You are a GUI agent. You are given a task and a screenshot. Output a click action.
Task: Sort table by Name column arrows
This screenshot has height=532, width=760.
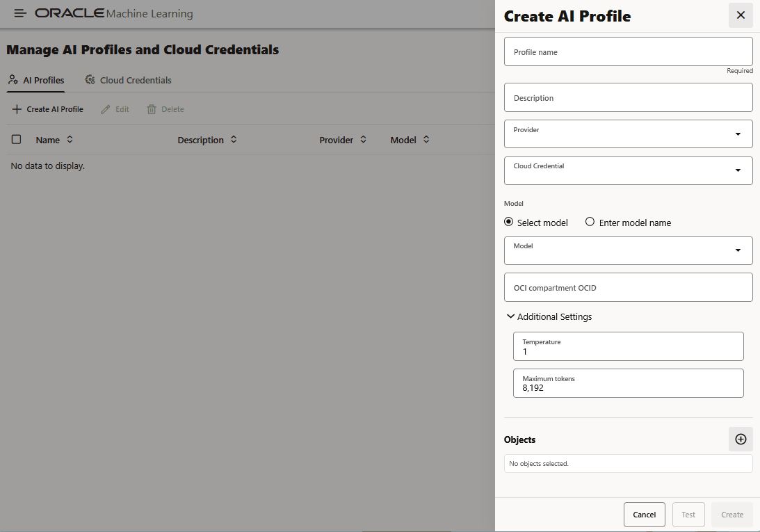coord(70,139)
